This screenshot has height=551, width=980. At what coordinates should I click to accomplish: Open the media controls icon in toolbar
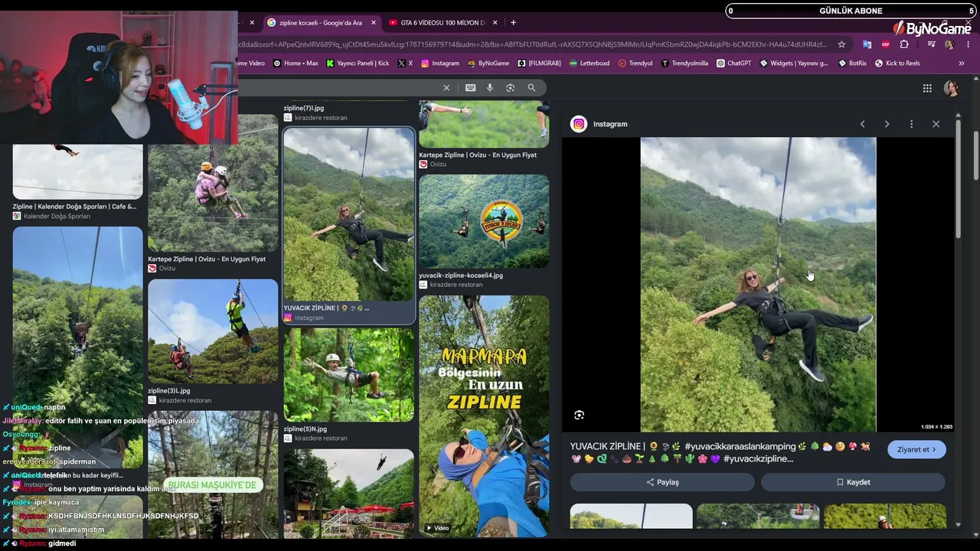(931, 44)
